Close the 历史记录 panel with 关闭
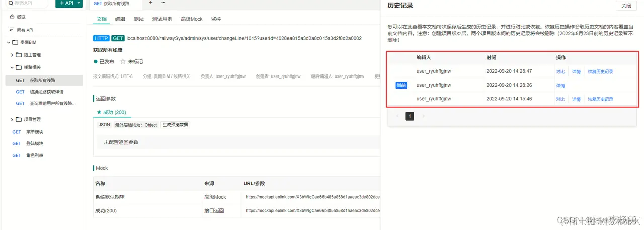The width and height of the screenshot is (644, 230). tap(626, 6)
